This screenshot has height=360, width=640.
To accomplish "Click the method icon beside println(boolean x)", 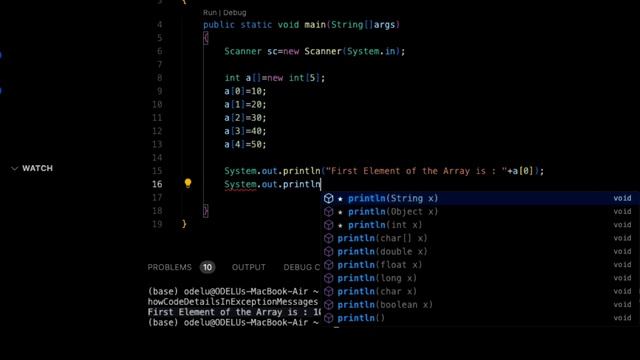I will point(329,305).
